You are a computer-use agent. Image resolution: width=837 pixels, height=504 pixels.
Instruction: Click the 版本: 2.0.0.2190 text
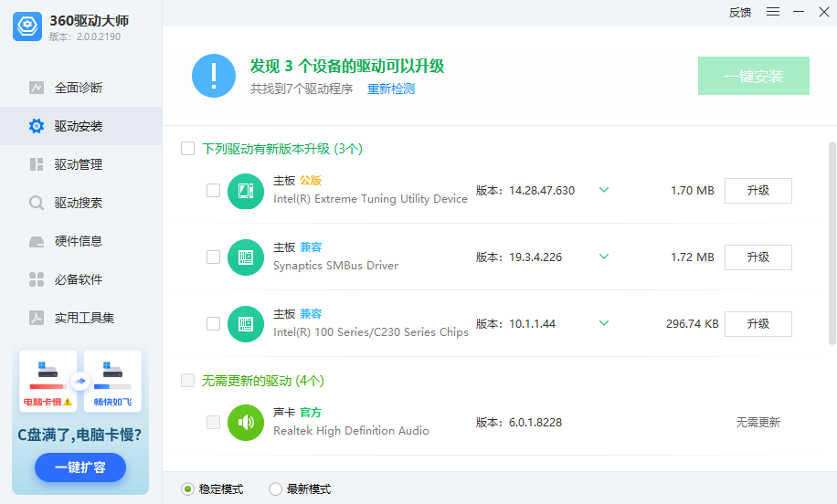(x=85, y=37)
